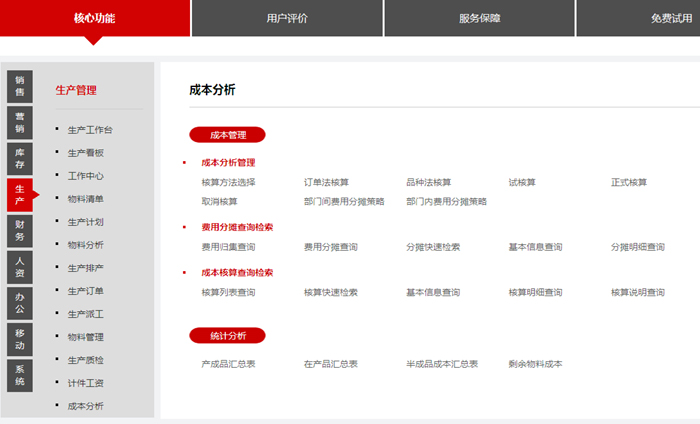The width and height of the screenshot is (700, 424).
Task: Open the 核算方法选择 link
Action: click(228, 182)
